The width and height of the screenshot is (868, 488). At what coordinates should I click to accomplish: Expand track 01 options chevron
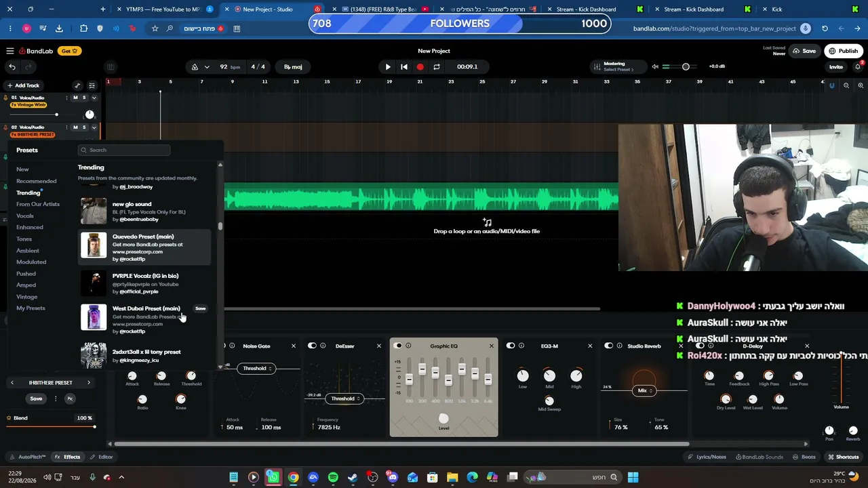[94, 98]
